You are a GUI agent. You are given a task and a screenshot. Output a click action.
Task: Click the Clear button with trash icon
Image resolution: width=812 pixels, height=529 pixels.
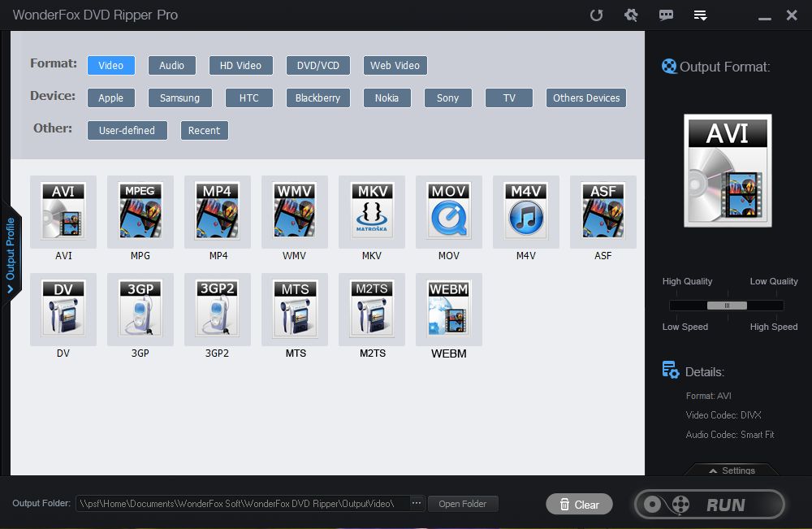pyautogui.click(x=579, y=504)
